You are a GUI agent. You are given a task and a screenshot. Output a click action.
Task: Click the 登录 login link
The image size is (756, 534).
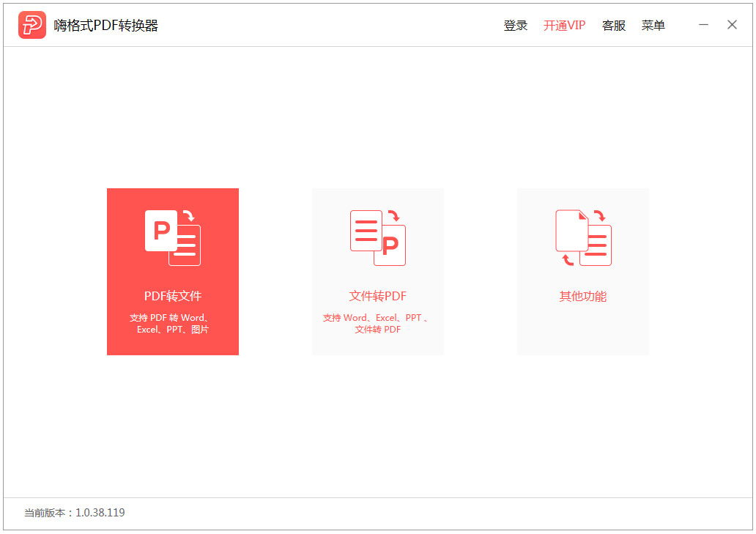515,25
